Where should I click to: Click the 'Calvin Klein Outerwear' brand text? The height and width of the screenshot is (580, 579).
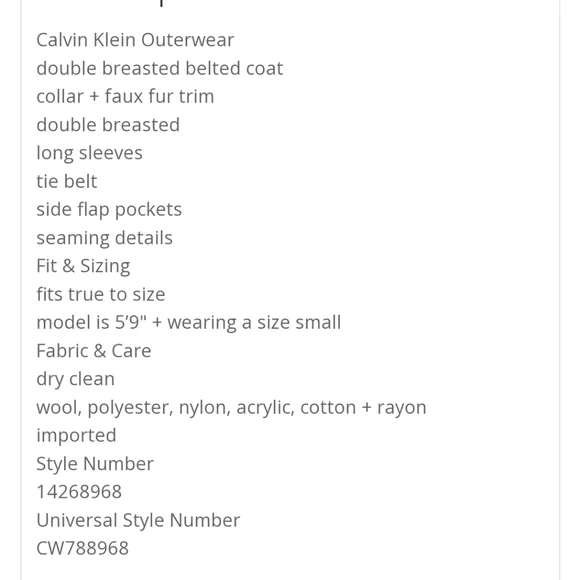click(135, 40)
